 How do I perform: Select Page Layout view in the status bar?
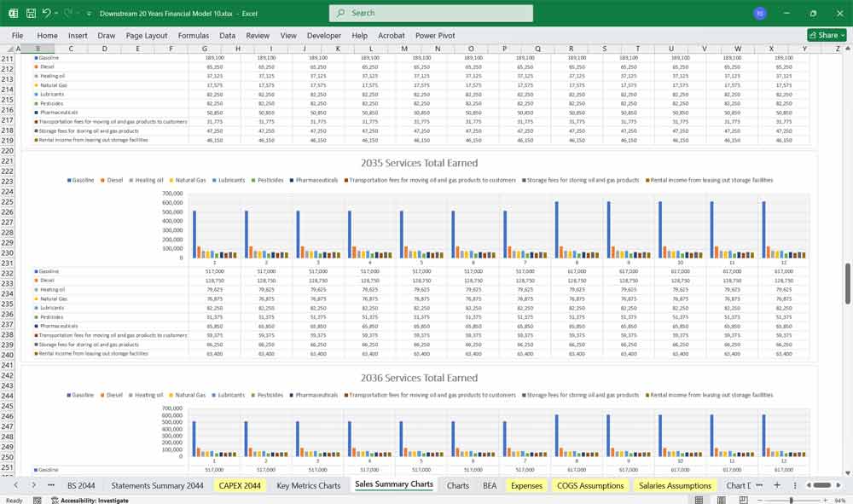point(720,499)
